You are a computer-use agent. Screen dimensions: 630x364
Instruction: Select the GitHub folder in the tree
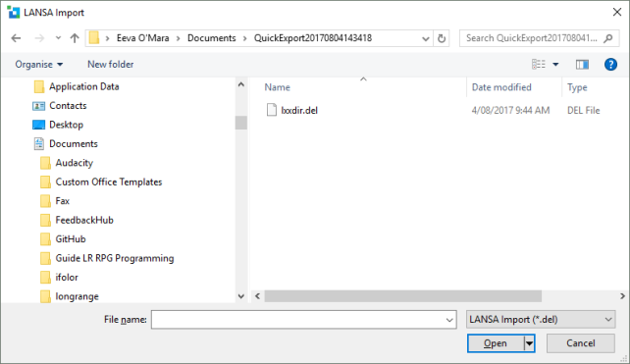tap(71, 239)
